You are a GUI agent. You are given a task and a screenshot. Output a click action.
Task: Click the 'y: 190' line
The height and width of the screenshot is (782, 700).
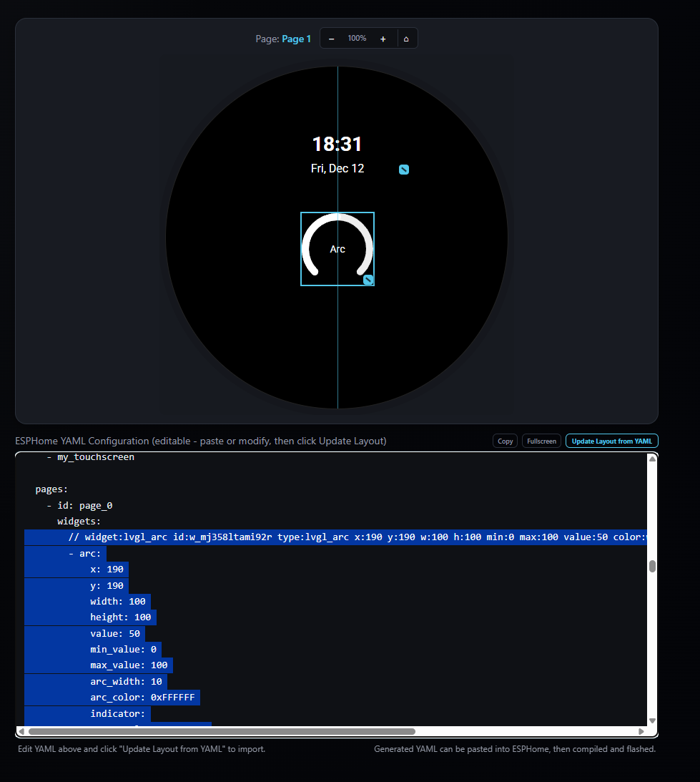pos(107,585)
